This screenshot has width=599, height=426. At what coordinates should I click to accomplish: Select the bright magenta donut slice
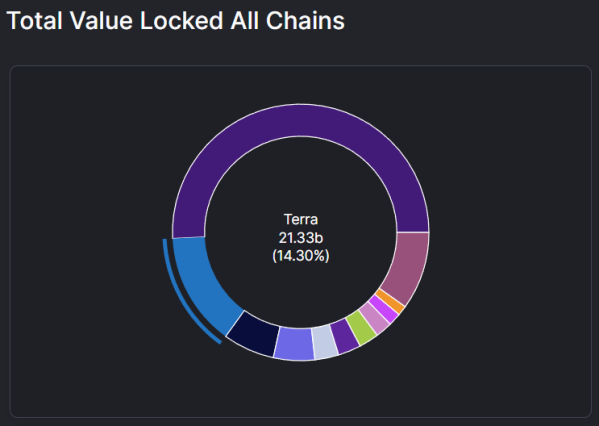(384, 309)
